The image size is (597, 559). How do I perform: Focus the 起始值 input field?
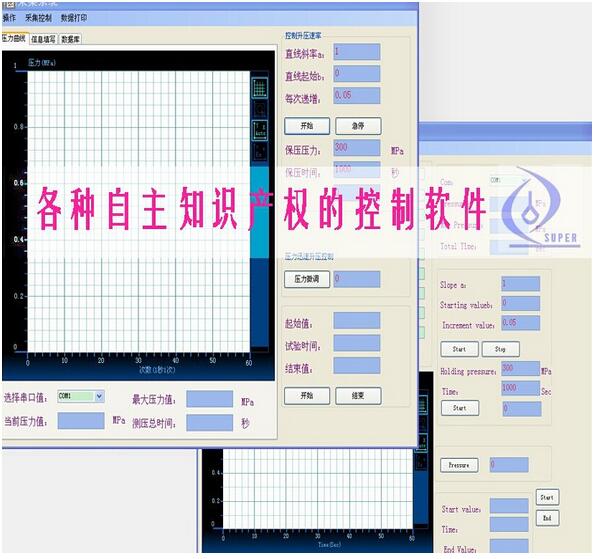[x=357, y=321]
